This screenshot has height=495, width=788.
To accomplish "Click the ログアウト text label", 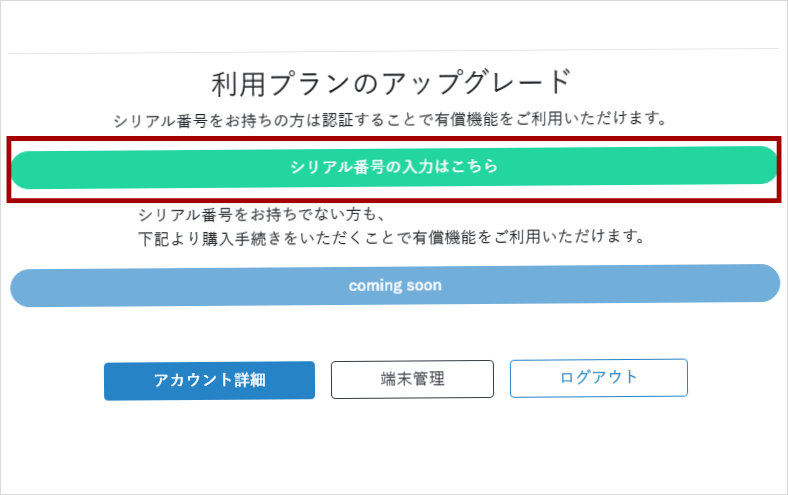I will (x=598, y=377).
